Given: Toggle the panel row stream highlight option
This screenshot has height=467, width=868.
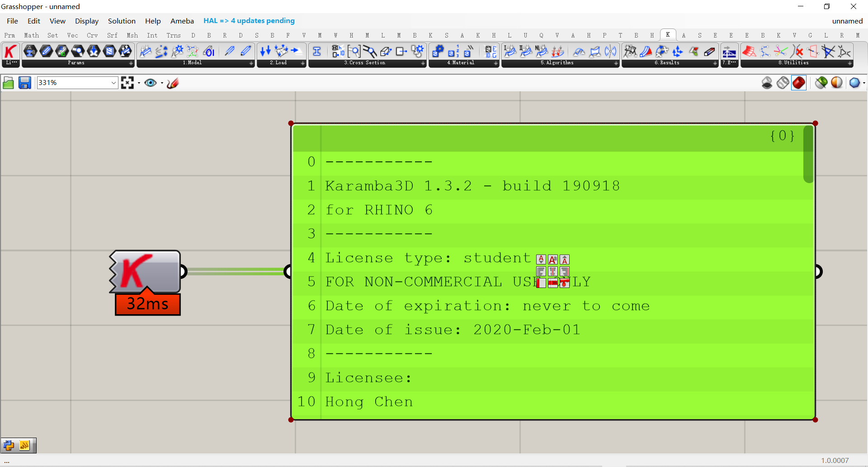Looking at the screenshot, I should (553, 283).
